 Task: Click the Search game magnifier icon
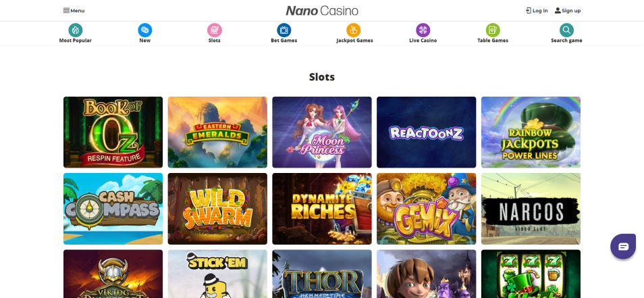pos(567,30)
